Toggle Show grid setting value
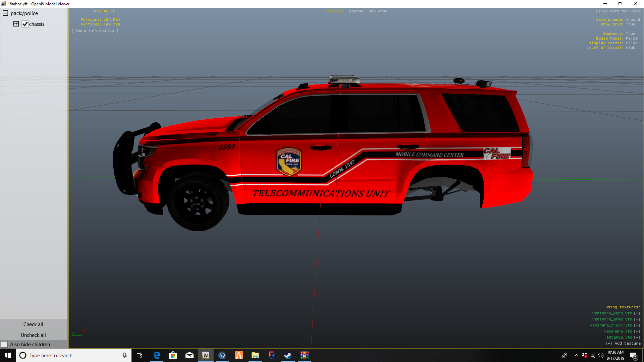This screenshot has width=644, height=362. (x=630, y=24)
